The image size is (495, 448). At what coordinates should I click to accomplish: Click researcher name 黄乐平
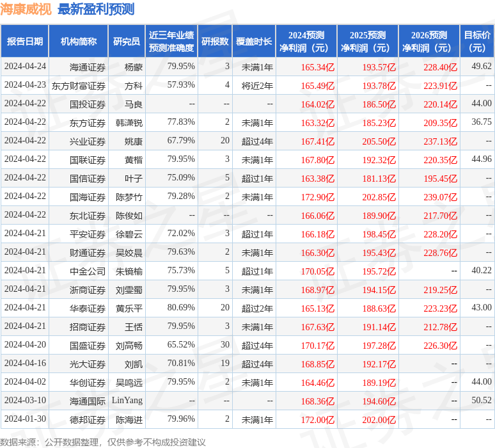pos(129,308)
